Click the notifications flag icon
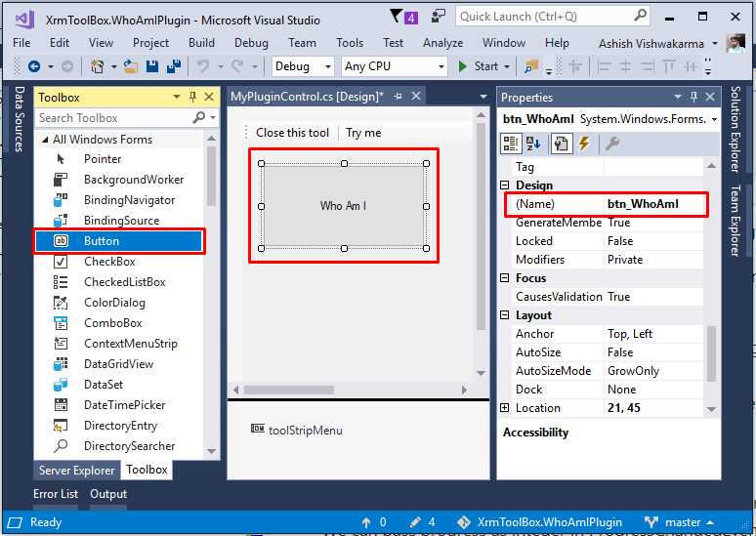The height and width of the screenshot is (536, 756). click(x=396, y=17)
